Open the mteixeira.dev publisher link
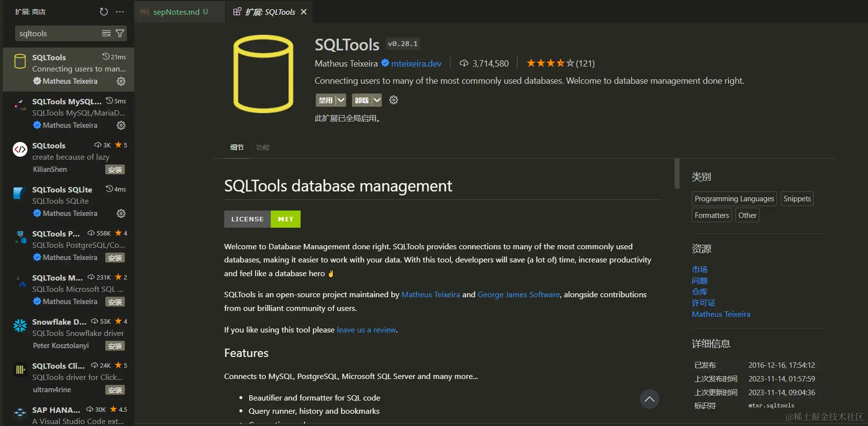The image size is (868, 426). pyautogui.click(x=416, y=63)
